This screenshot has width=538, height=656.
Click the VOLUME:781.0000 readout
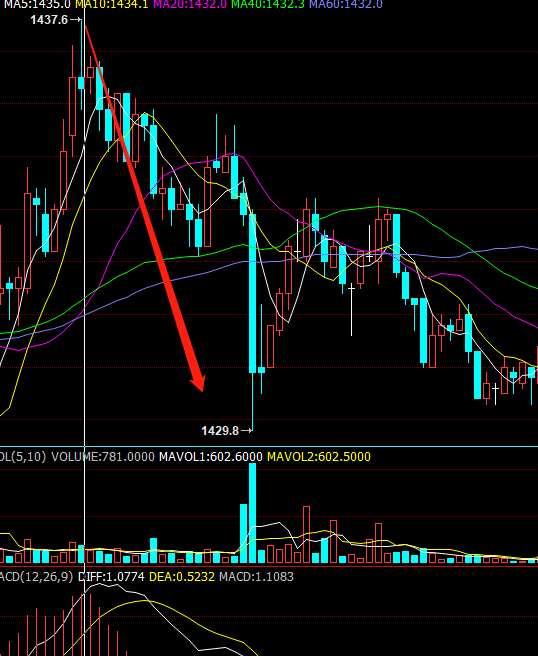coord(103,456)
